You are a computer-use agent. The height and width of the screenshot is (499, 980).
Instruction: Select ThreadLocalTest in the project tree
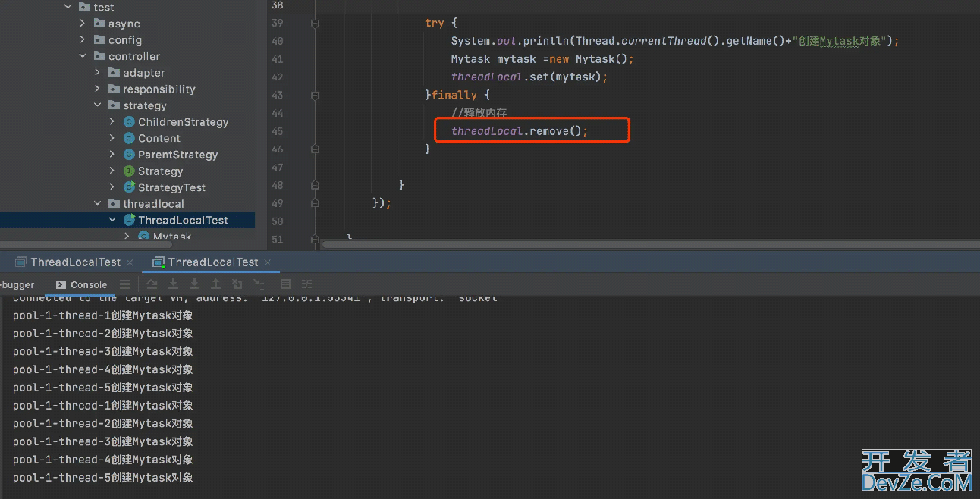click(x=127, y=220)
